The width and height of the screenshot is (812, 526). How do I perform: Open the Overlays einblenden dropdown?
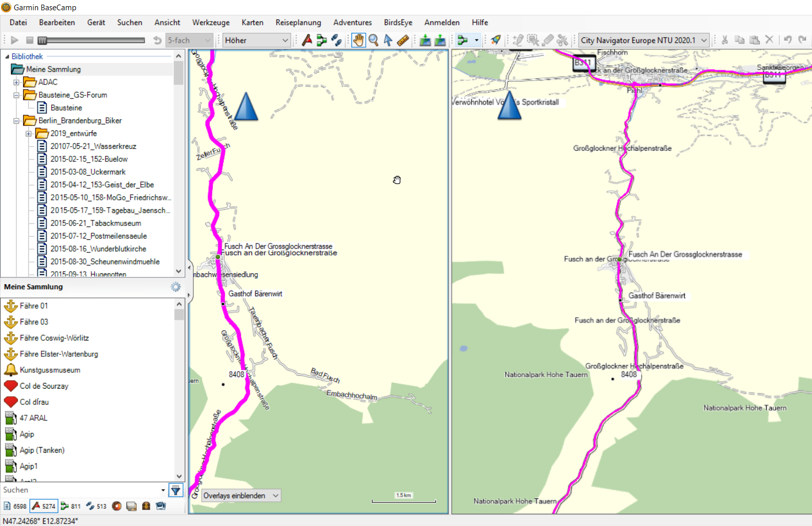pos(241,496)
